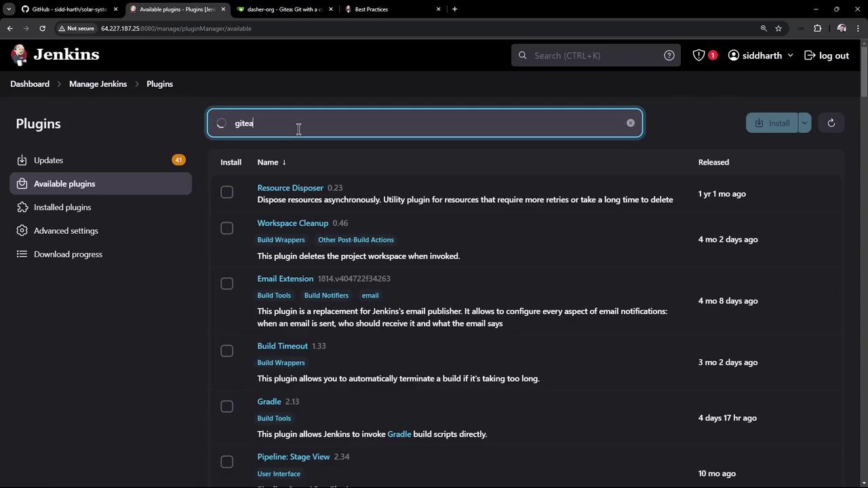
Task: Click the Build Tools tag under Gradle
Action: 274,418
